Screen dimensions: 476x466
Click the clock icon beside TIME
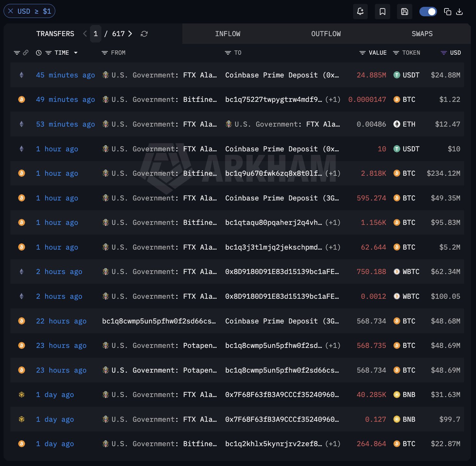tap(39, 53)
